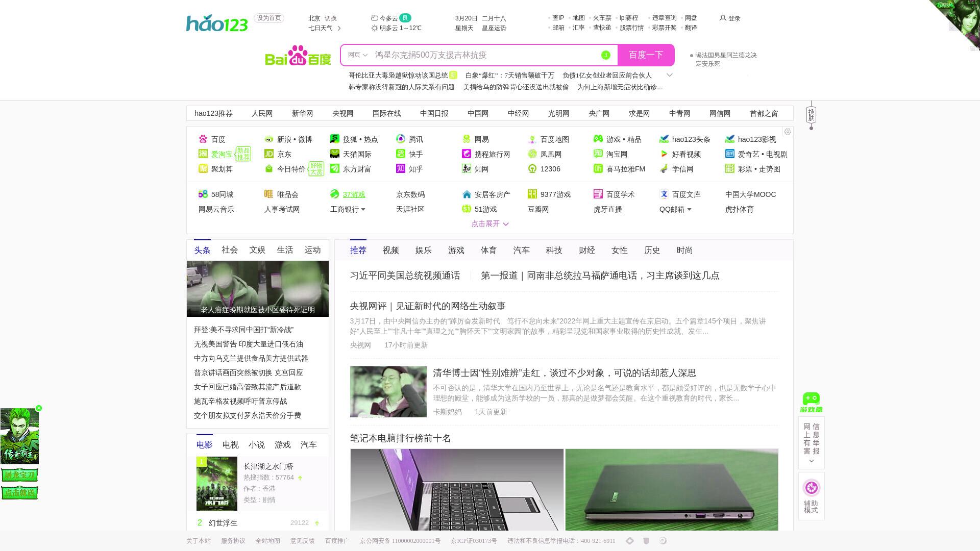This screenshot has height=551, width=980.
Task: Click the Baidu paw icon beside 百度
Action: pyautogui.click(x=203, y=139)
